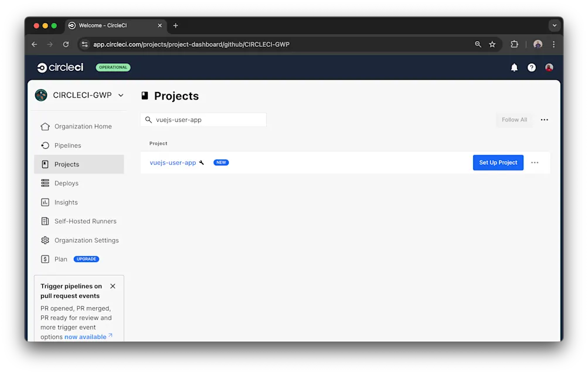This screenshot has height=374, width=588.
Task: Open the projects list overflow menu
Action: tap(544, 120)
